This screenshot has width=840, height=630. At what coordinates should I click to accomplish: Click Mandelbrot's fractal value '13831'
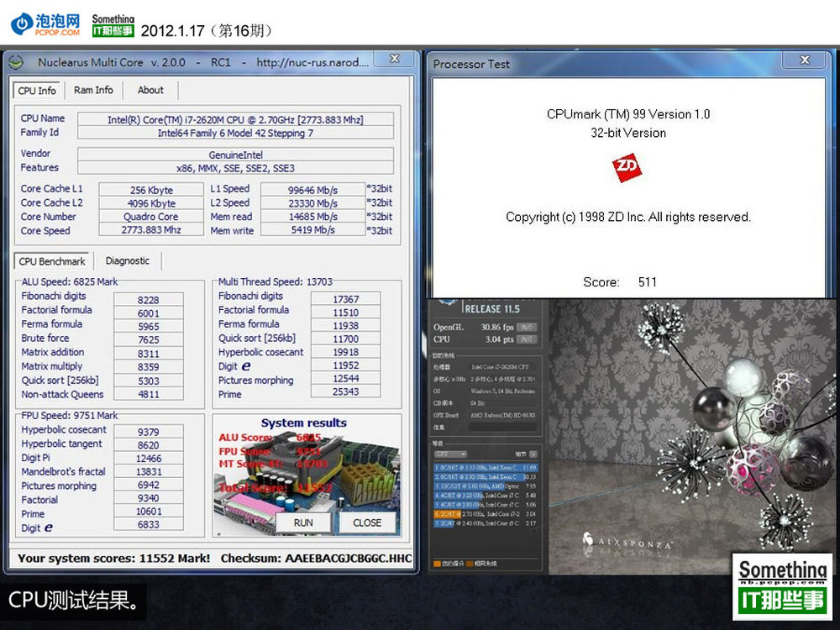[x=149, y=471]
